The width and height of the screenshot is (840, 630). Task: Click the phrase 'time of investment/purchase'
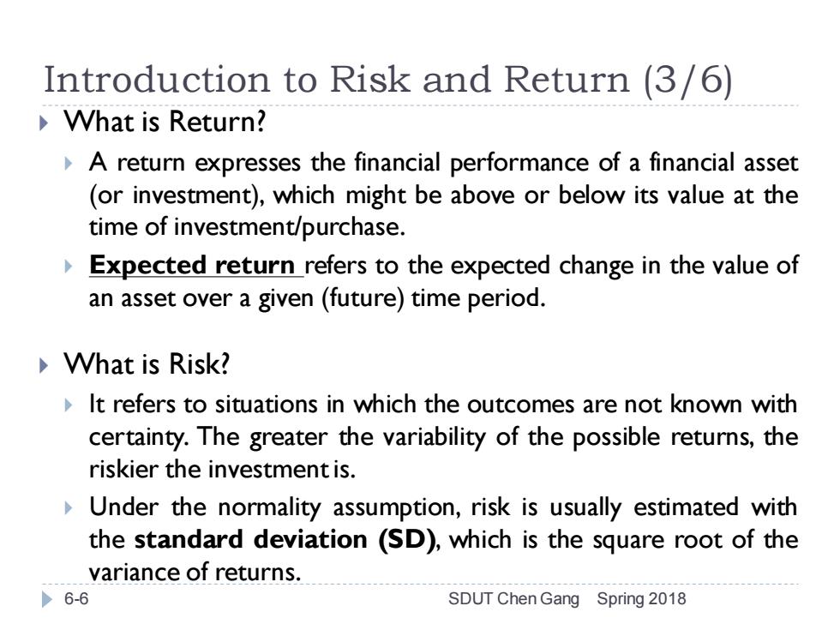[243, 227]
